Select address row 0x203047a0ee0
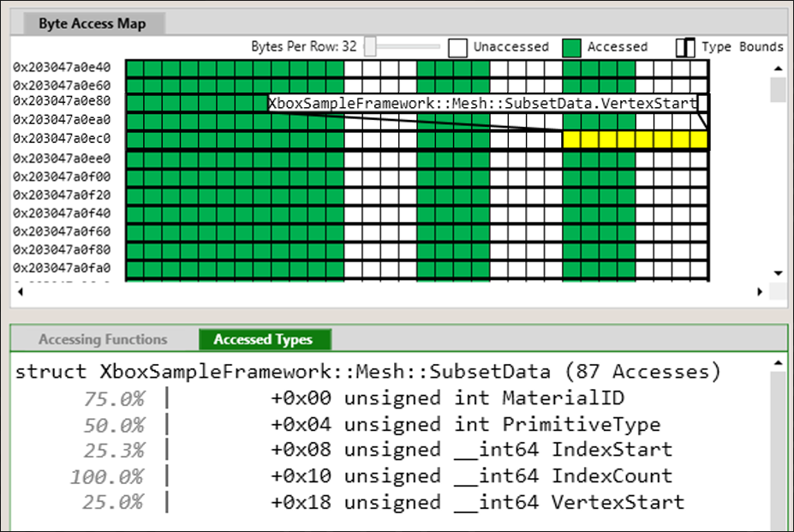 pos(62,158)
